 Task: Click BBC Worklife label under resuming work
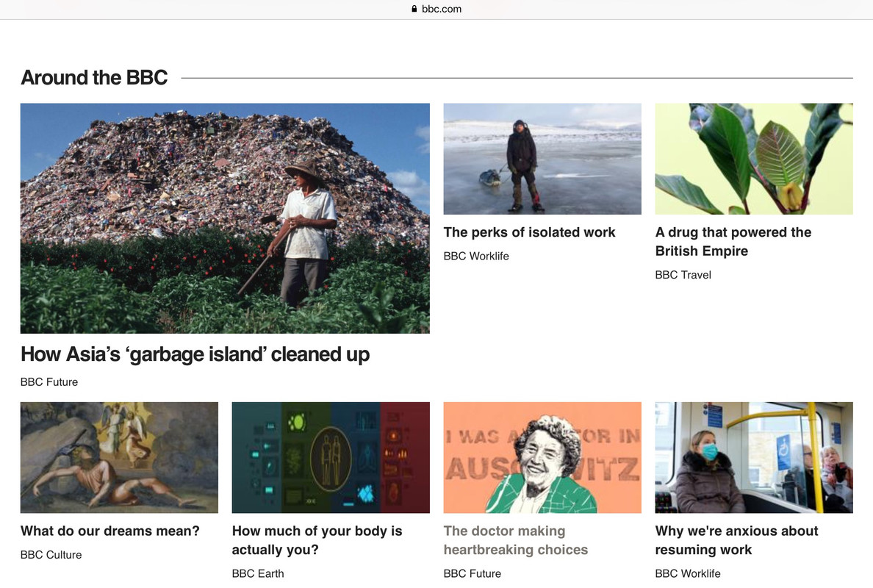pos(688,573)
